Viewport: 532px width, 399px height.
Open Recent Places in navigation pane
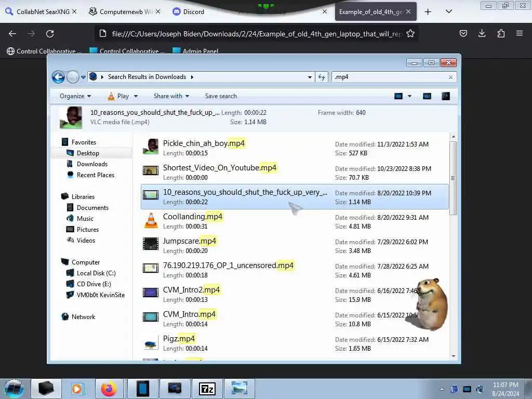[x=96, y=175]
